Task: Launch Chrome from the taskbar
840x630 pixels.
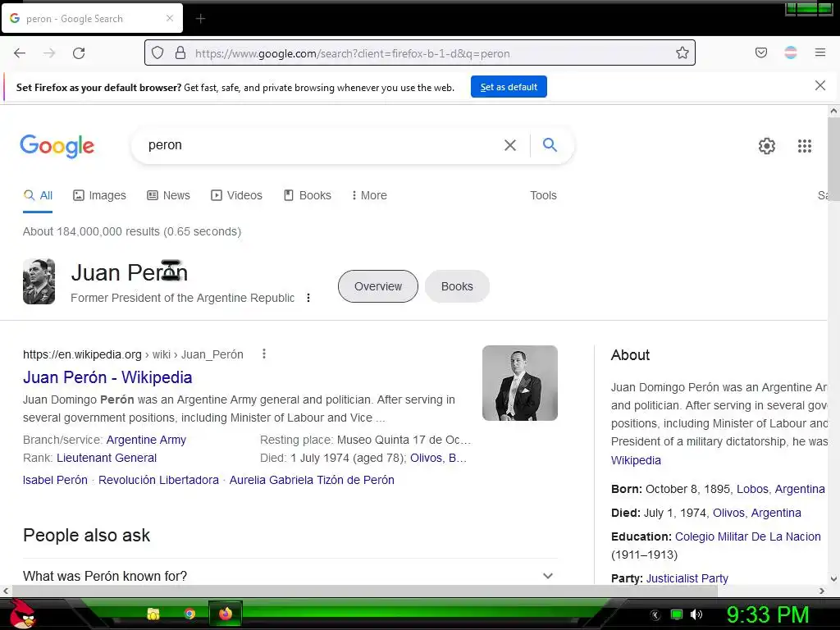Action: pos(189,614)
